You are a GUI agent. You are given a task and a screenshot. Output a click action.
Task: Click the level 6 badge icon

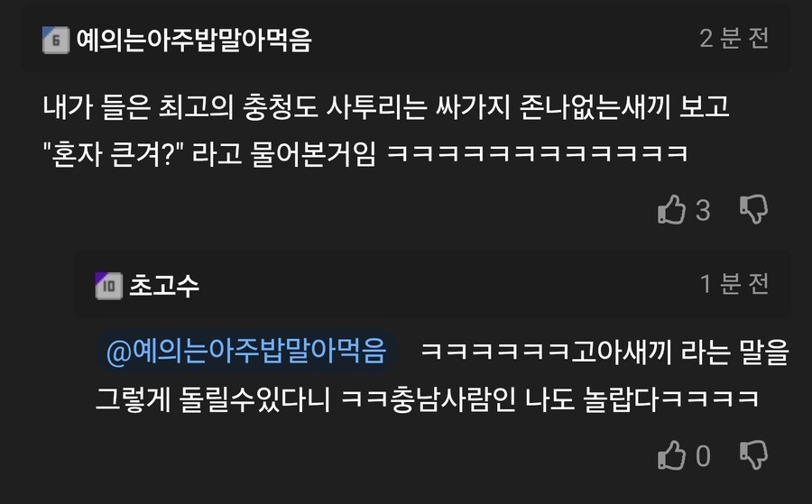[55, 40]
